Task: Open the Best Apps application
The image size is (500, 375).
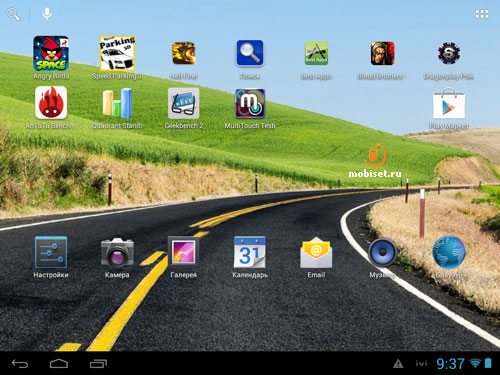Action: (316, 53)
